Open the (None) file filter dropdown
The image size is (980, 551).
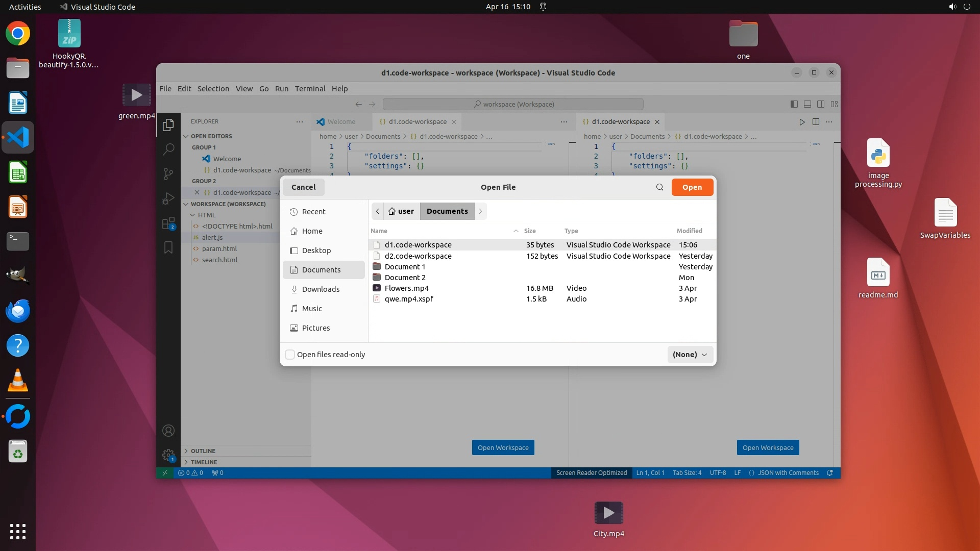(690, 355)
